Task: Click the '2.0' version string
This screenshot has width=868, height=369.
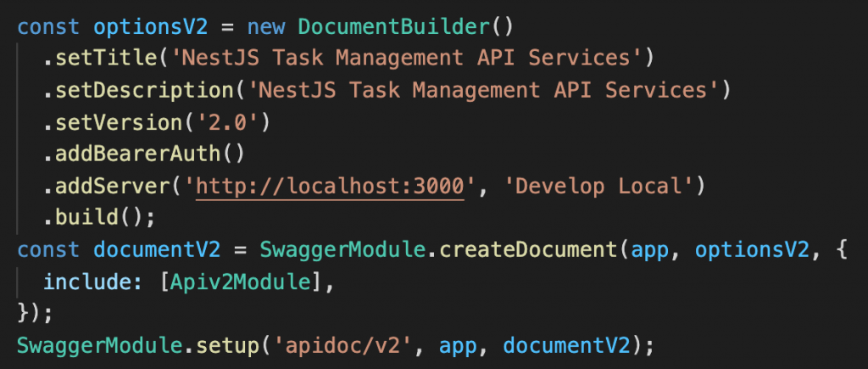Action: pos(227,122)
